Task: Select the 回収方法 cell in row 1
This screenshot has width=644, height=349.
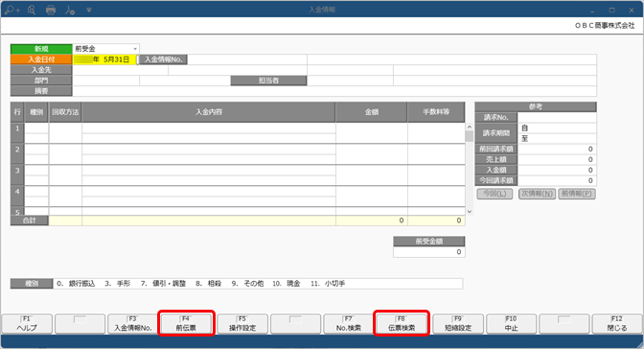Action: point(65,132)
